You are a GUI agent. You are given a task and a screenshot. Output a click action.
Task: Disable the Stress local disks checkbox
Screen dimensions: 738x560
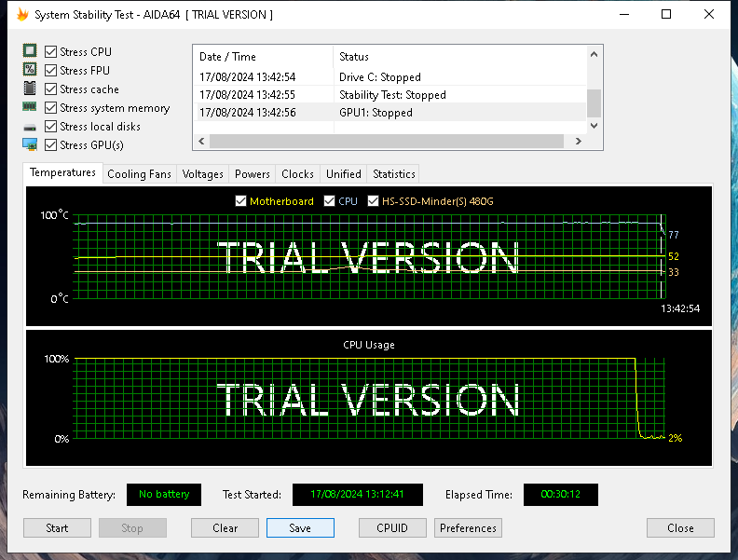pos(51,127)
